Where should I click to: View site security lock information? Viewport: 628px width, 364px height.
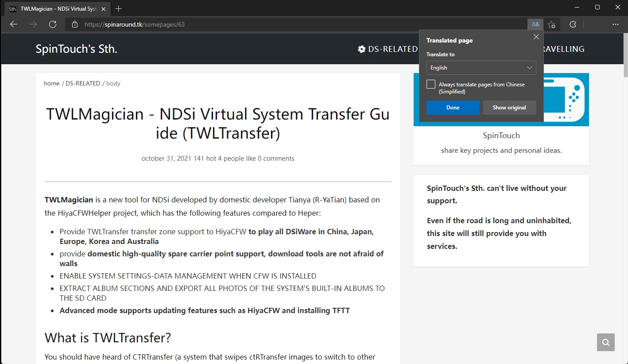click(x=75, y=24)
